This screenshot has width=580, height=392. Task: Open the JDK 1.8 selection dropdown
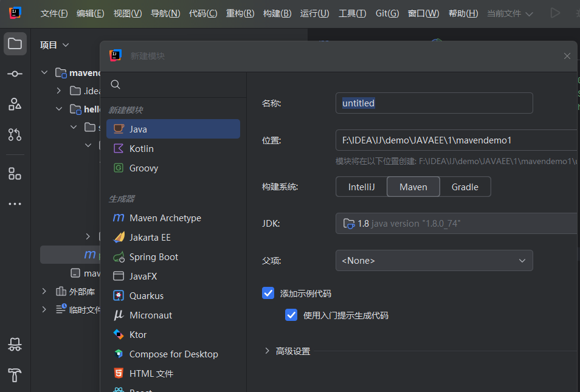[x=456, y=224]
